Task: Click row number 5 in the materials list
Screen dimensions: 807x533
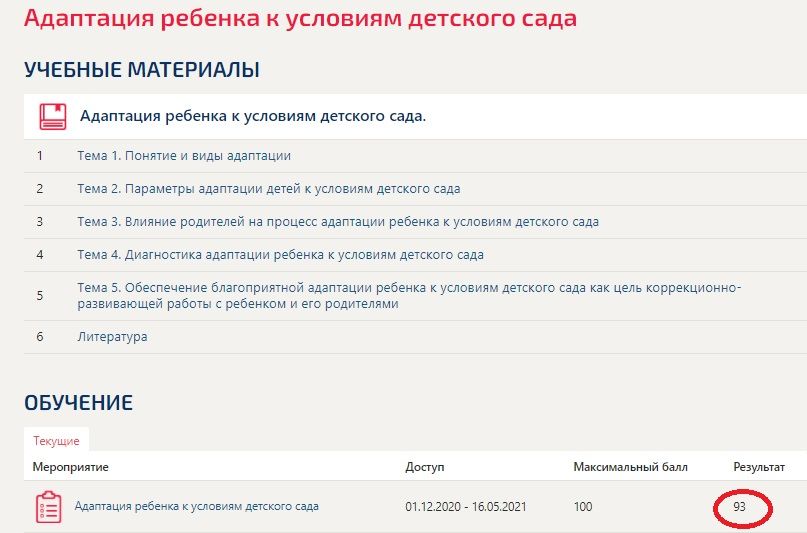Action: tap(40, 296)
